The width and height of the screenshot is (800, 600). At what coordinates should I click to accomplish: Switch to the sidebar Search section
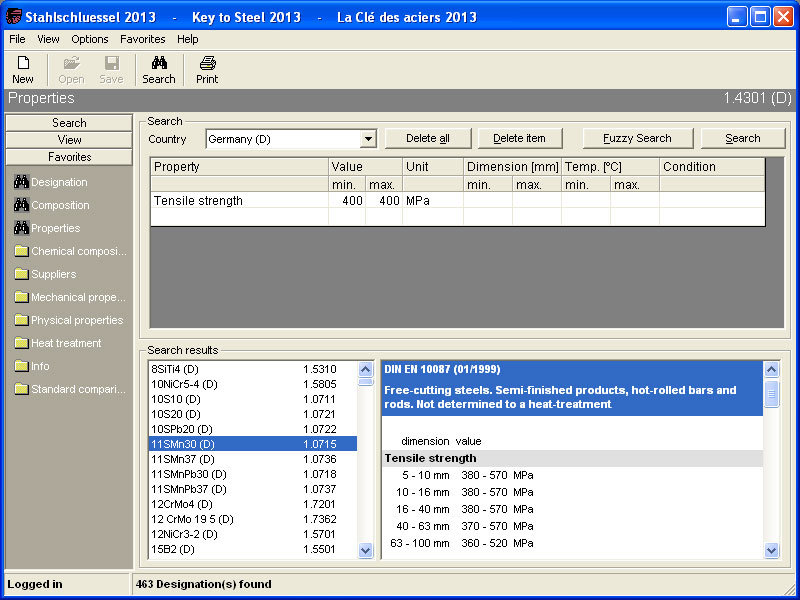(x=69, y=123)
